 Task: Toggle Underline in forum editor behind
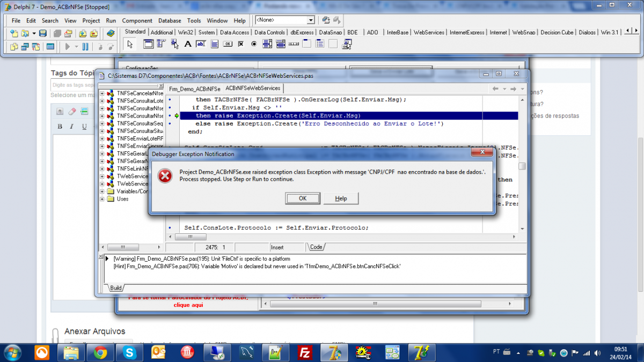tap(84, 127)
